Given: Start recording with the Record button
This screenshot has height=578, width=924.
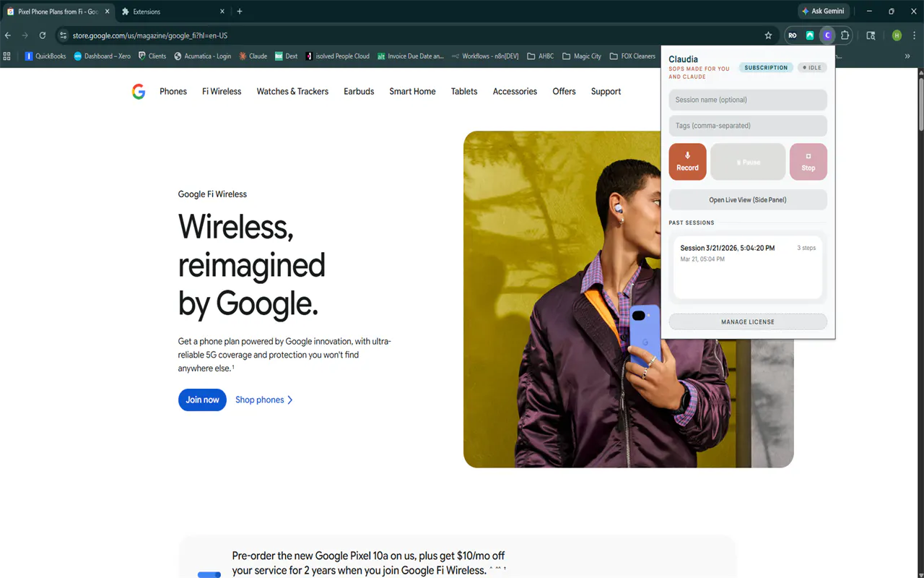Looking at the screenshot, I should (x=687, y=161).
